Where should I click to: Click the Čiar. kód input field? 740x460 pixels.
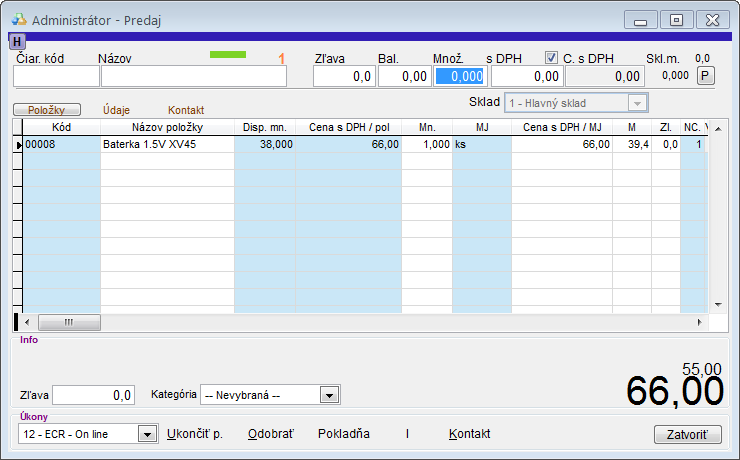pos(56,76)
